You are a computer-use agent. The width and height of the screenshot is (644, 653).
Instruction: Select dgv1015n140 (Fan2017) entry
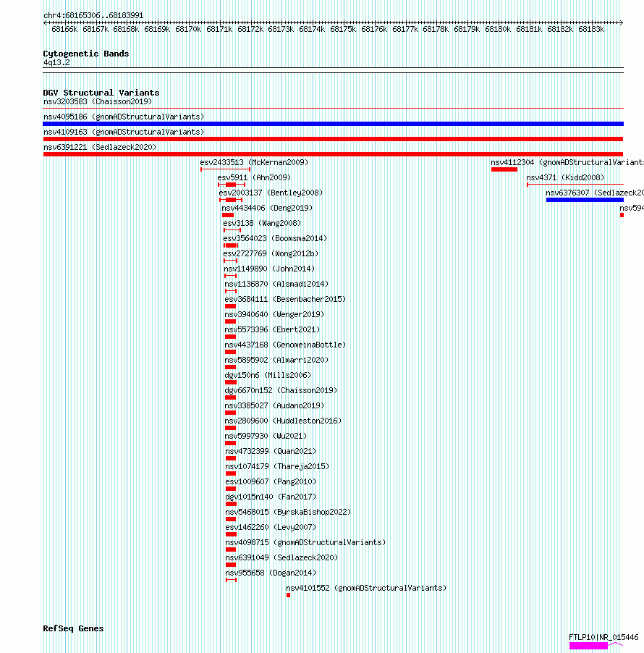point(271,497)
